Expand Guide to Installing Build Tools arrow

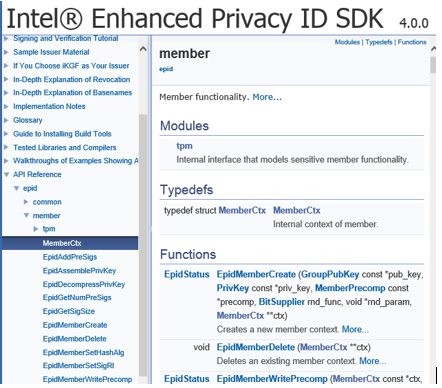(6, 134)
